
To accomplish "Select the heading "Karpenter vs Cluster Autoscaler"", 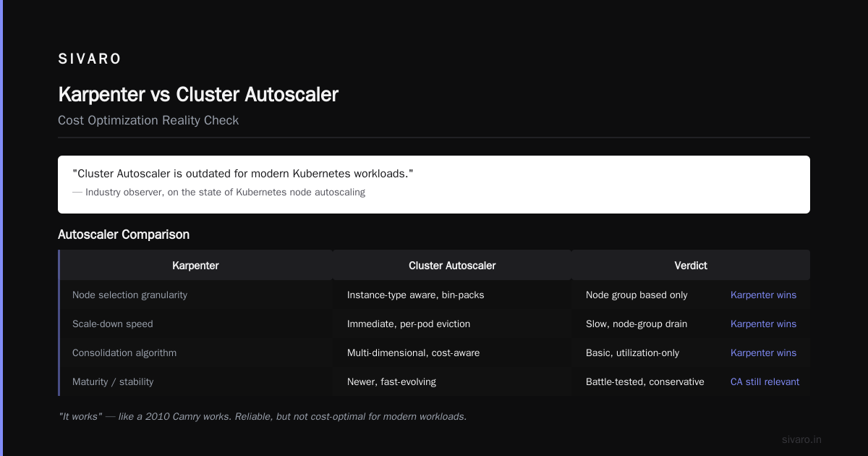I will pyautogui.click(x=198, y=94).
